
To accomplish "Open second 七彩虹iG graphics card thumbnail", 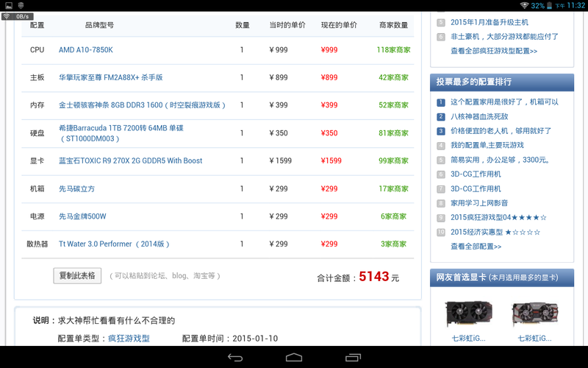I will (x=535, y=314).
